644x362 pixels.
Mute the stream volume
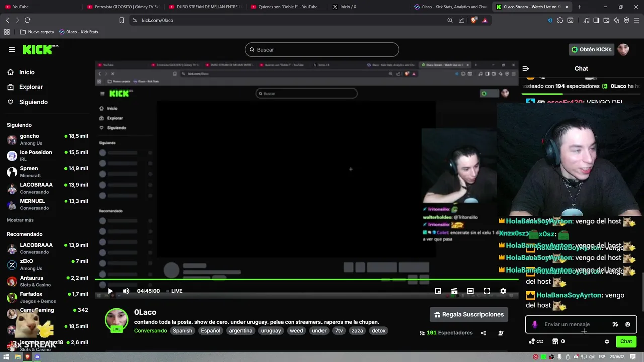click(126, 291)
